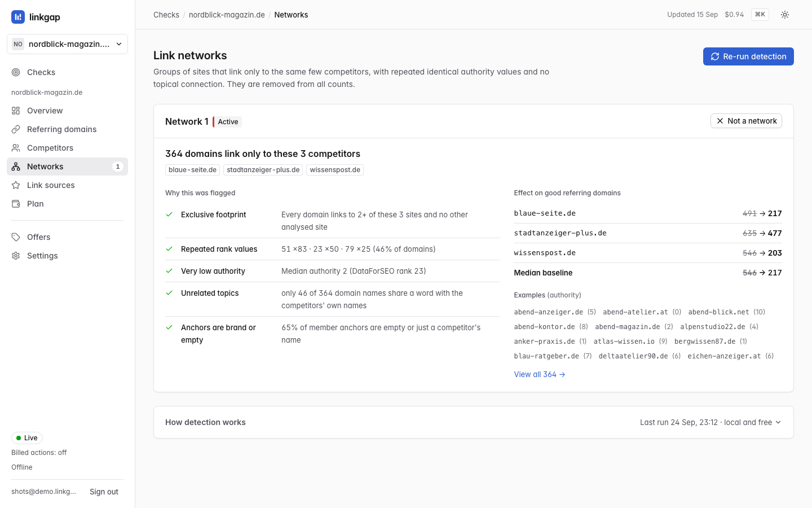Image resolution: width=812 pixels, height=508 pixels.
Task: Click the blaue-seite.de effect row
Action: tap(648, 213)
